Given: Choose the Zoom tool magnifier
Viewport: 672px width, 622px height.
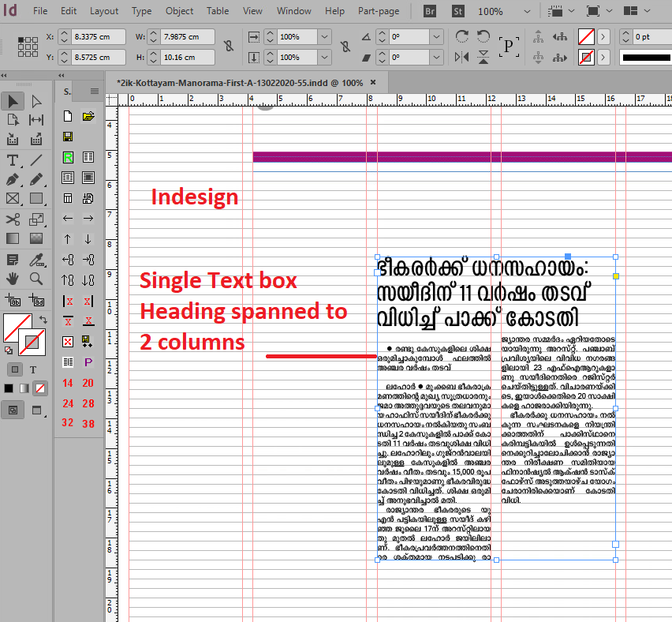Looking at the screenshot, I should click(x=36, y=279).
